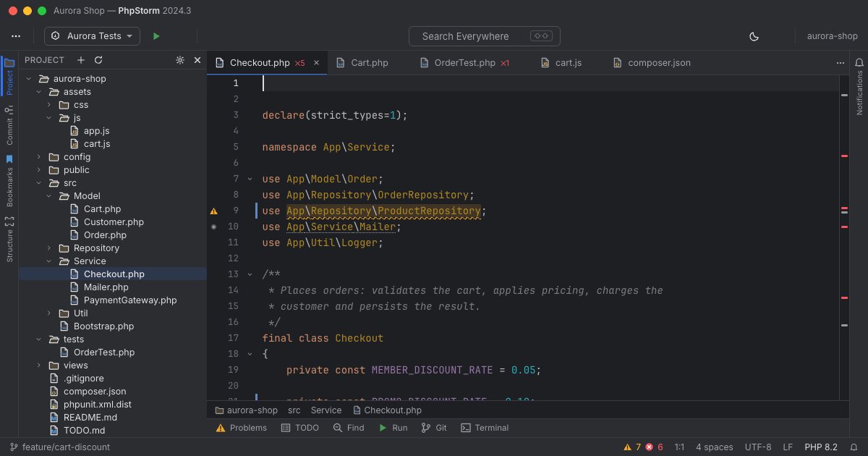Select cart.js in project tree
Screen dimensions: 868x456
113,144
